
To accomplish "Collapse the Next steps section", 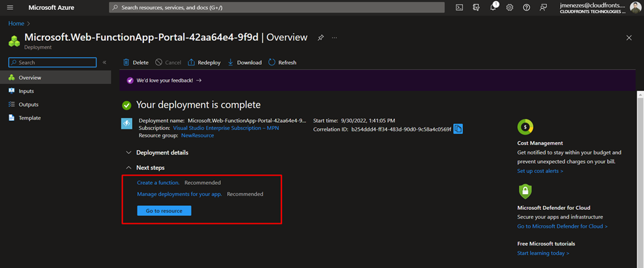I will click(145, 168).
